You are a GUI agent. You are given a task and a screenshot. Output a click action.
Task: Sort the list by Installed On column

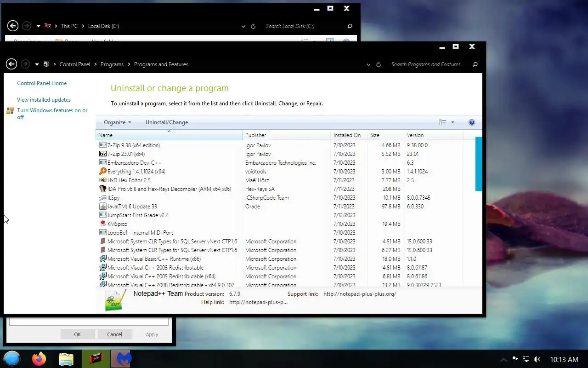[349, 135]
